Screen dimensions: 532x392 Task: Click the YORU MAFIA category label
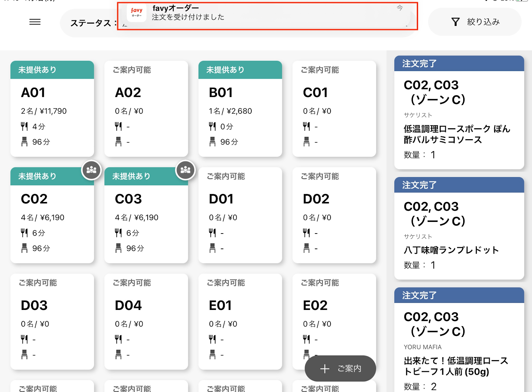point(423,347)
